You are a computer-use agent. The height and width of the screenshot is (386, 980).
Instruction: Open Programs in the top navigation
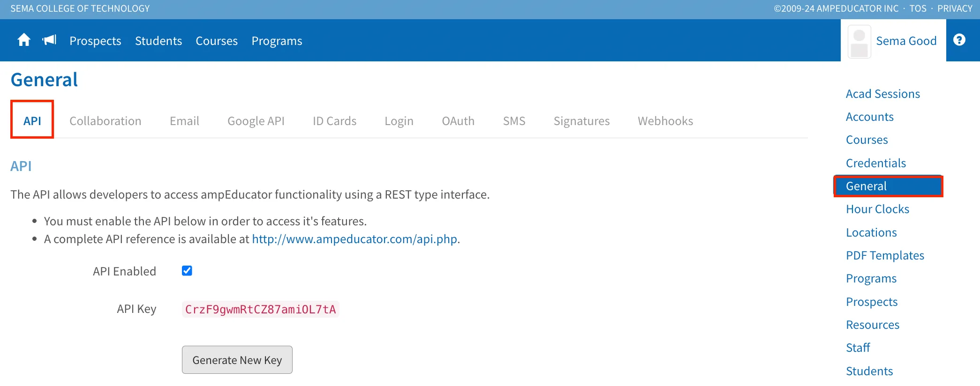click(277, 41)
